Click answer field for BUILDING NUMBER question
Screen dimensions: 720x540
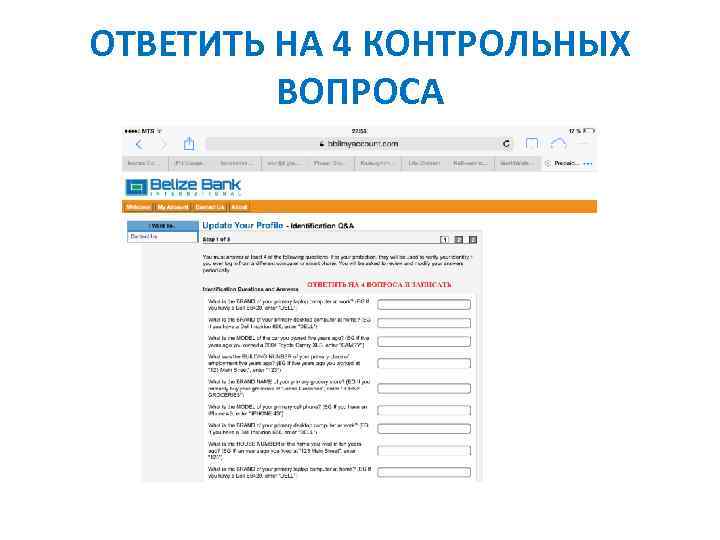pos(424,363)
